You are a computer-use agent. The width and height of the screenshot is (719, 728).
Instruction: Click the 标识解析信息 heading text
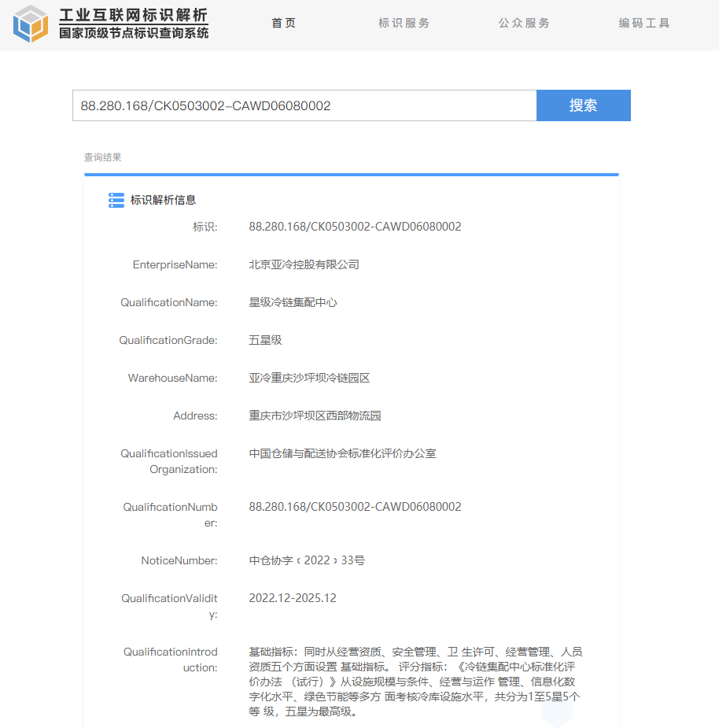[164, 201]
